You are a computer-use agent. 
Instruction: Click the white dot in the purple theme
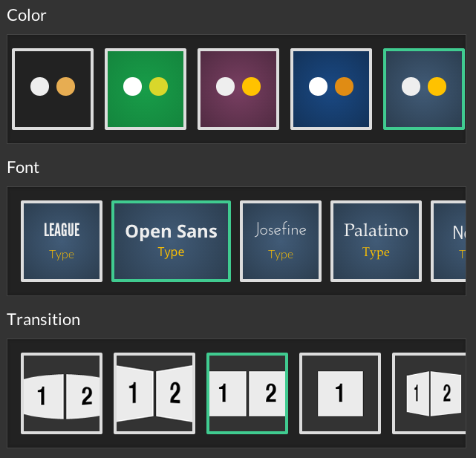tap(225, 87)
